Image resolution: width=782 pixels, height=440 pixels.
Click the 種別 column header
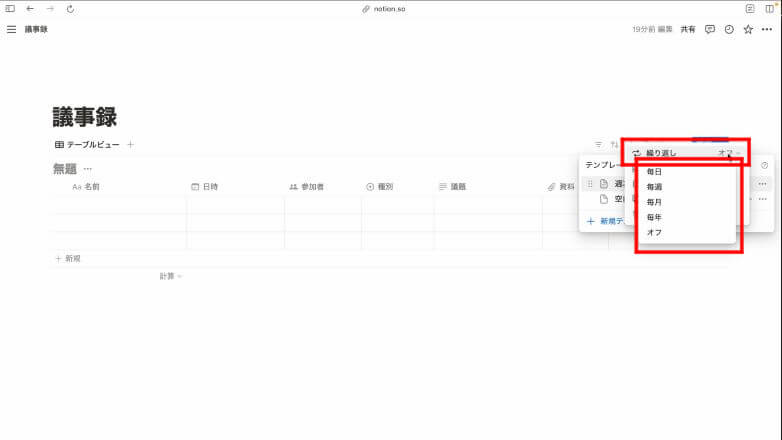point(380,187)
